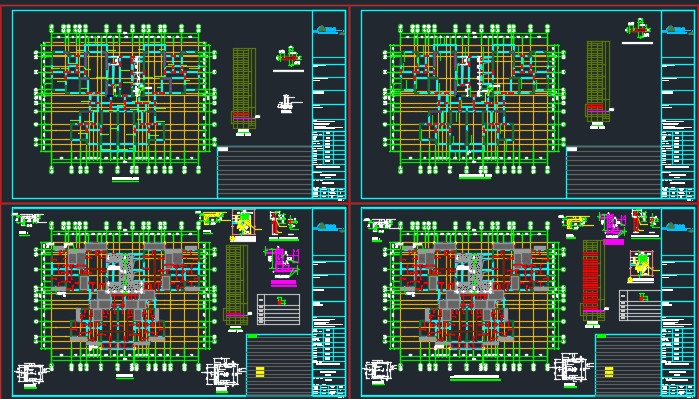The width and height of the screenshot is (699, 399).
Task: Select the small section detail on top-right sheet
Action: (637, 30)
